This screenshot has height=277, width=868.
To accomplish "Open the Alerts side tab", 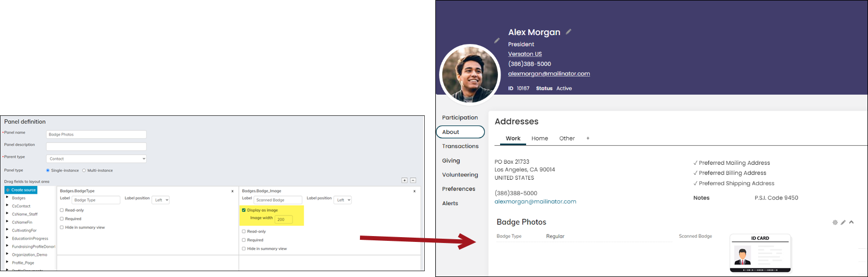I will point(450,203).
